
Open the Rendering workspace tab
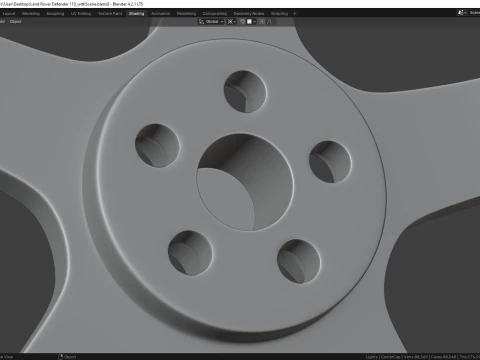186,14
